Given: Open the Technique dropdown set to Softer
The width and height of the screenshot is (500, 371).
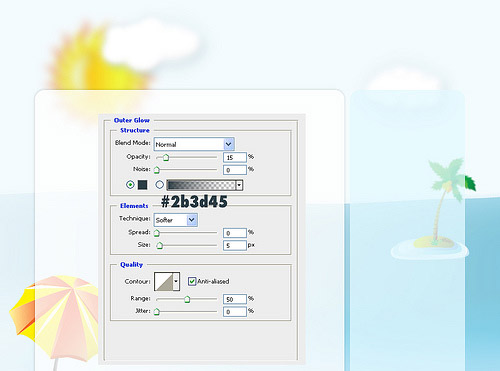Looking at the screenshot, I should [176, 220].
